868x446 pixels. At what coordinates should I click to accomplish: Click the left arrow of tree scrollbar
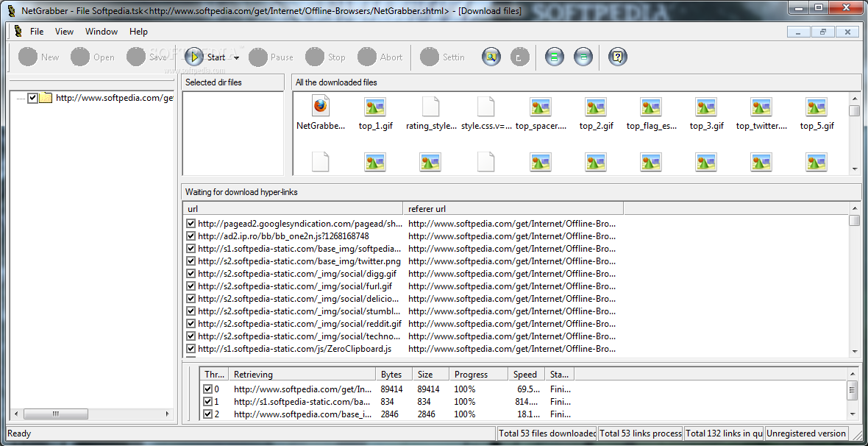16,414
